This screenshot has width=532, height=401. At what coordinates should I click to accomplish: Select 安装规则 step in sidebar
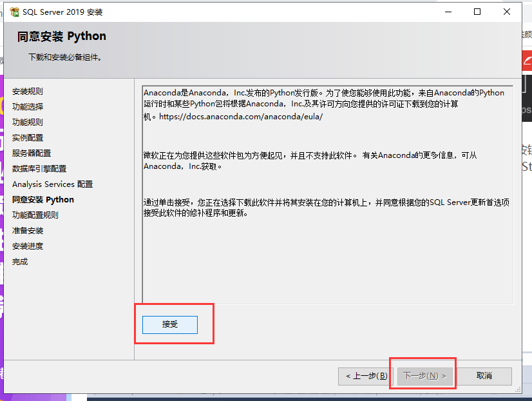(28, 92)
